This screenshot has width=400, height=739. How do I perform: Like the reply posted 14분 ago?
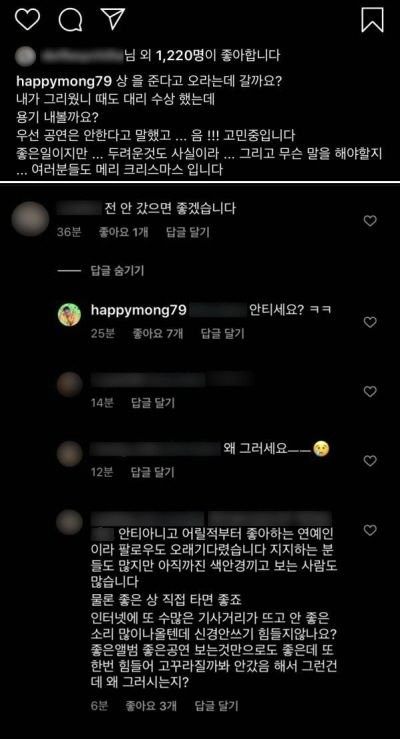click(x=370, y=391)
